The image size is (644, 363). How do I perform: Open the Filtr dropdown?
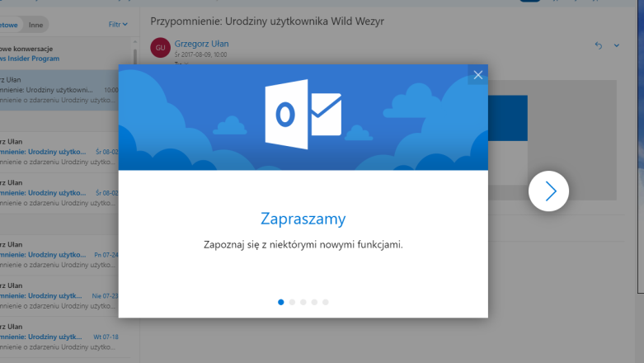coord(118,25)
